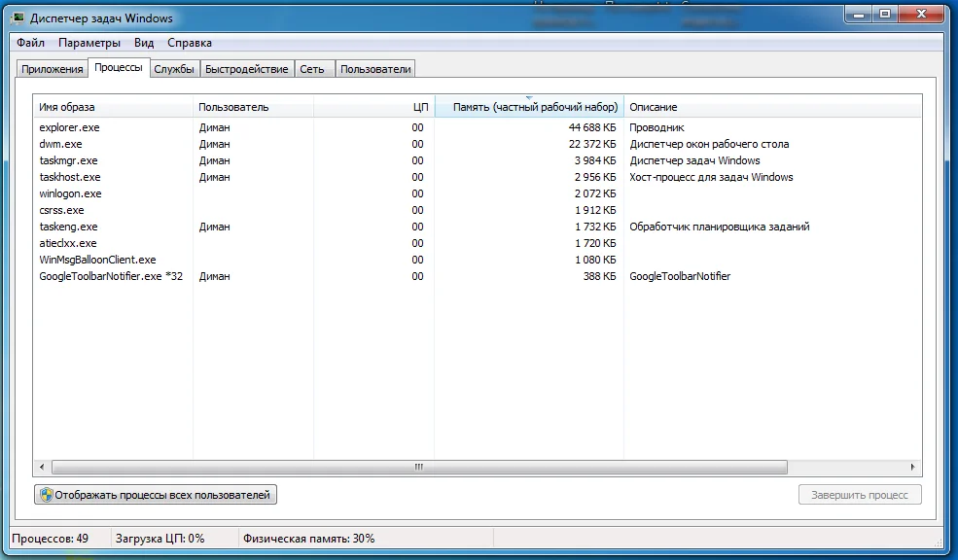Click Отображать процессы всех пользователей button
958x560 pixels.
point(156,495)
